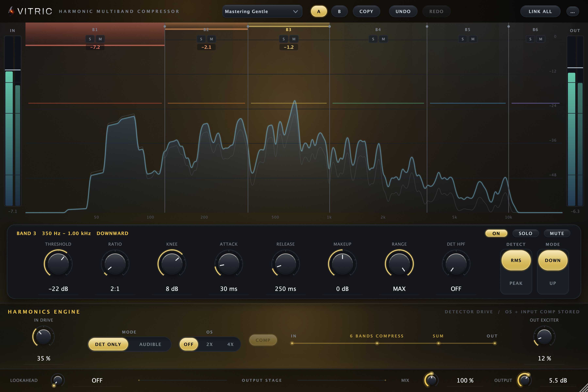Click the Ratio knob
This screenshot has height=392, width=588.
pyautogui.click(x=115, y=264)
